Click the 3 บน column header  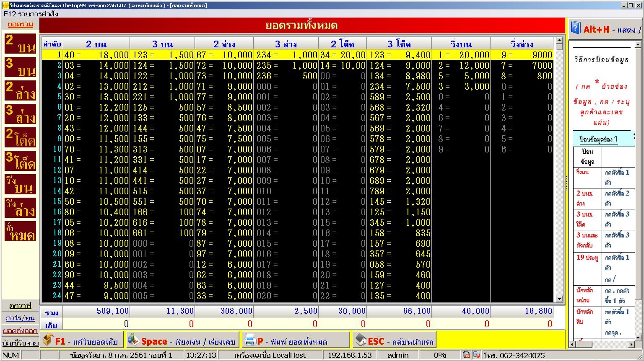click(162, 44)
